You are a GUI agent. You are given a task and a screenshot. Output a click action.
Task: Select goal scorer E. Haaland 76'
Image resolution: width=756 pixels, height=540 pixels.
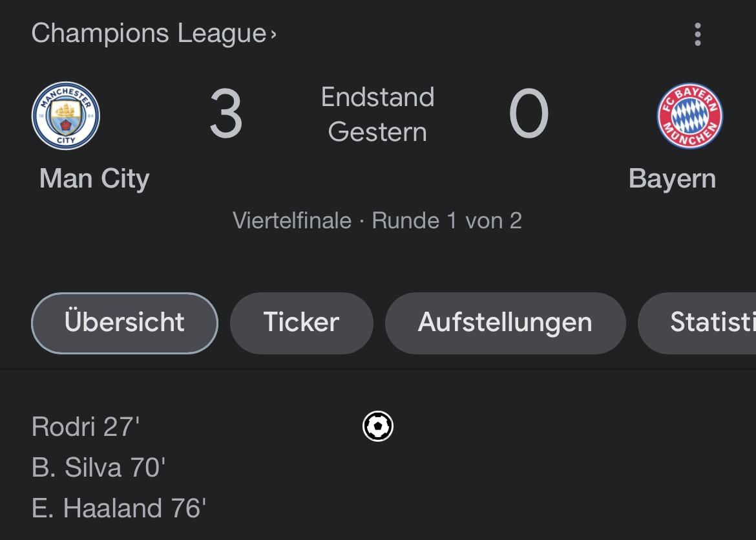tap(119, 508)
